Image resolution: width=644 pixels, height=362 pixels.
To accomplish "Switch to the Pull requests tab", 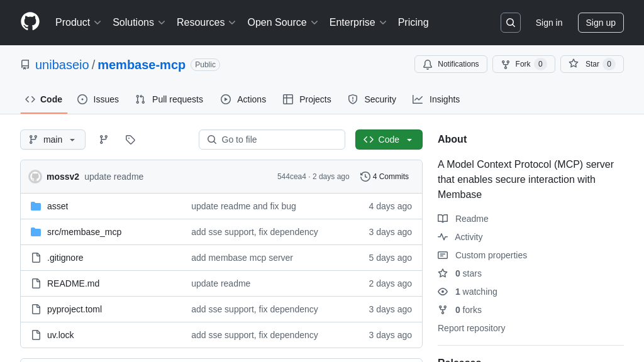I will (169, 99).
